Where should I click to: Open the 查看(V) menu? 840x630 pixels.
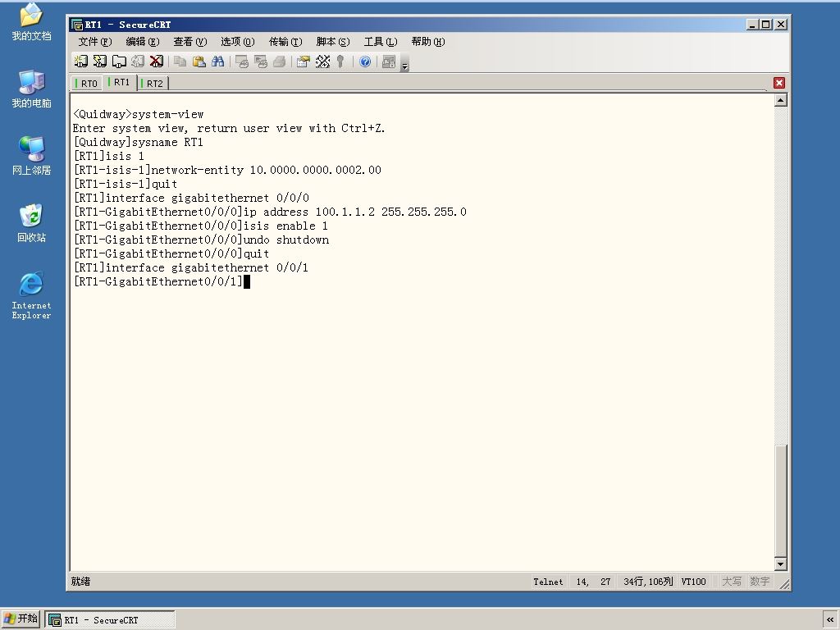(190, 42)
